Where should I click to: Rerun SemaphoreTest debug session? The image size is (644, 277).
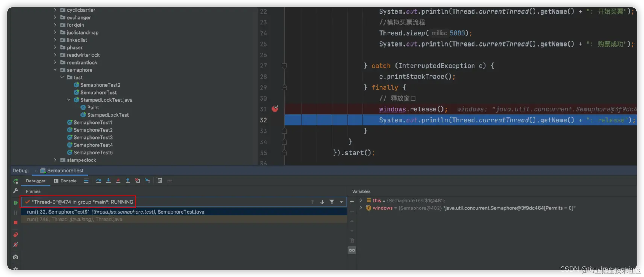click(15, 181)
